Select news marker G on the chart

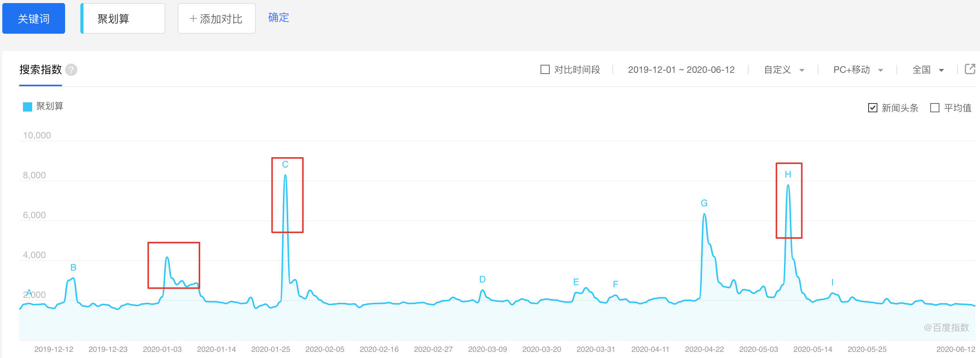pyautogui.click(x=704, y=203)
